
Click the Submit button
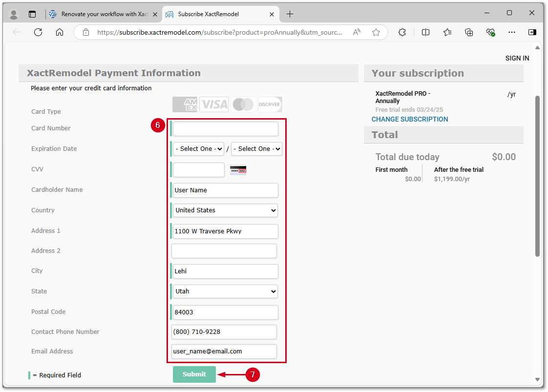tap(194, 374)
